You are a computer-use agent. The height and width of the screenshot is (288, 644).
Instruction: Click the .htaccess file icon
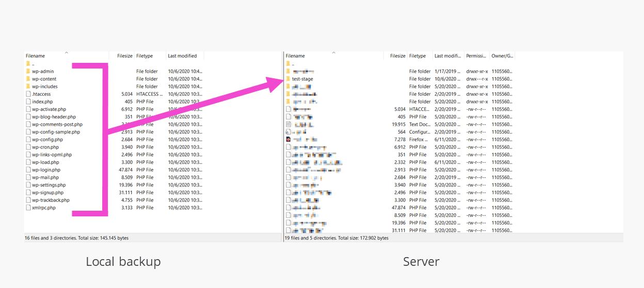(x=28, y=94)
